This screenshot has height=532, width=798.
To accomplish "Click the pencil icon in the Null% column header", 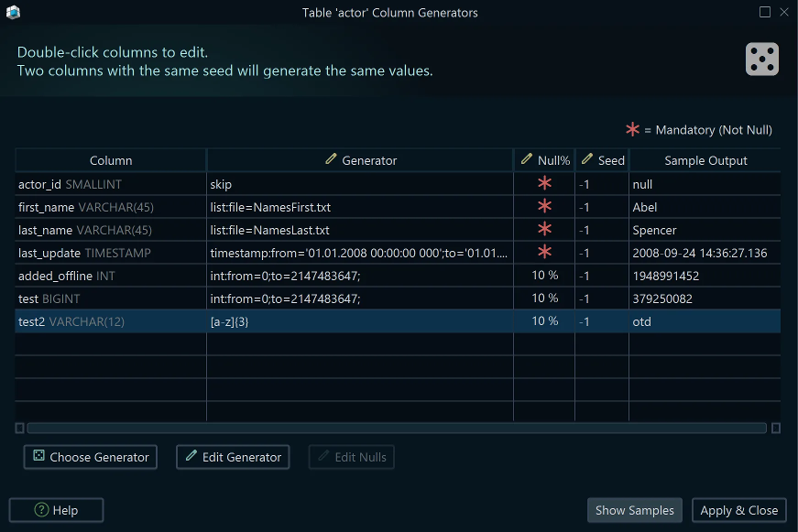I will click(x=529, y=159).
